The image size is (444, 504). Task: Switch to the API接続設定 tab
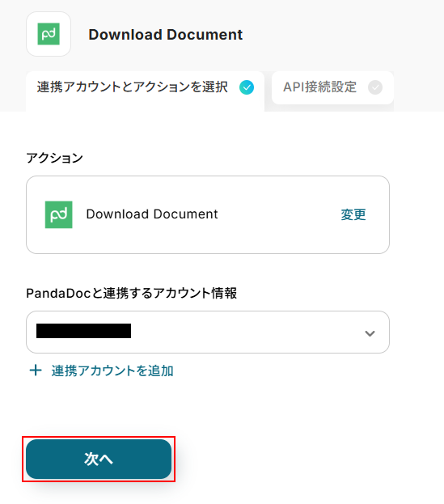click(x=332, y=87)
